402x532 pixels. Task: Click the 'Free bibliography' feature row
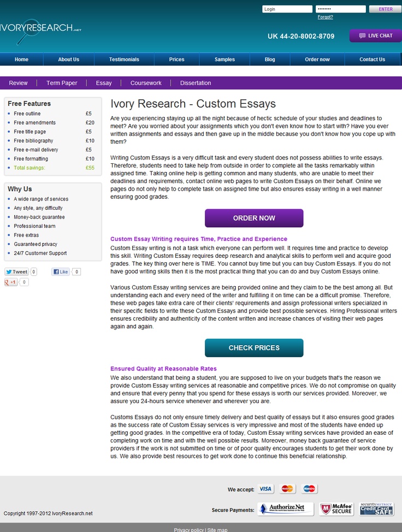point(51,140)
